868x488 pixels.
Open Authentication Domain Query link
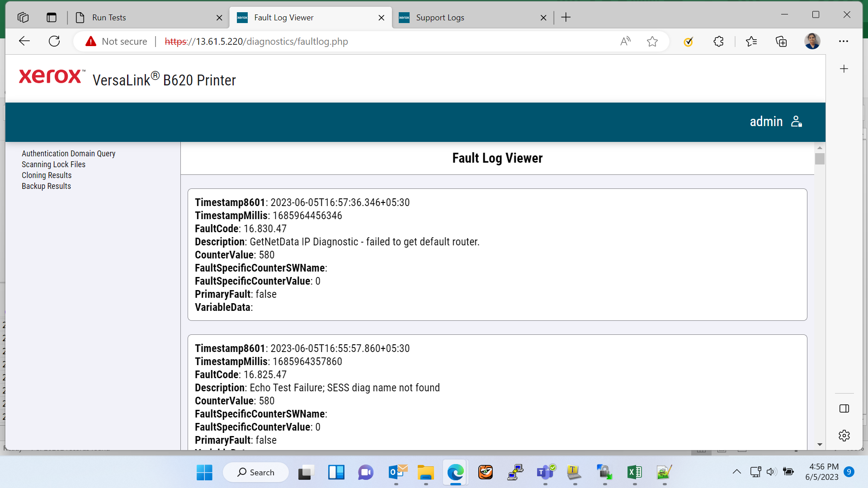click(68, 154)
